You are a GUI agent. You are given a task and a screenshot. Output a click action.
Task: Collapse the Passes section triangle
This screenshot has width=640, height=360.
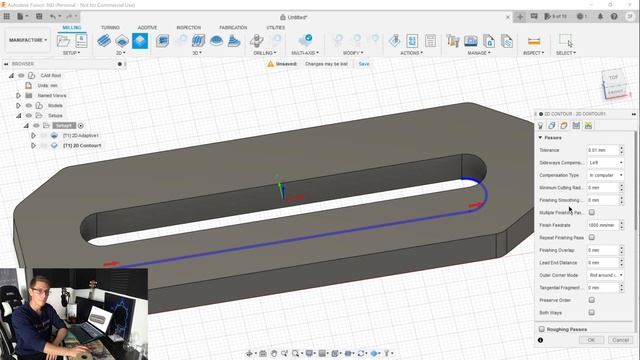540,138
